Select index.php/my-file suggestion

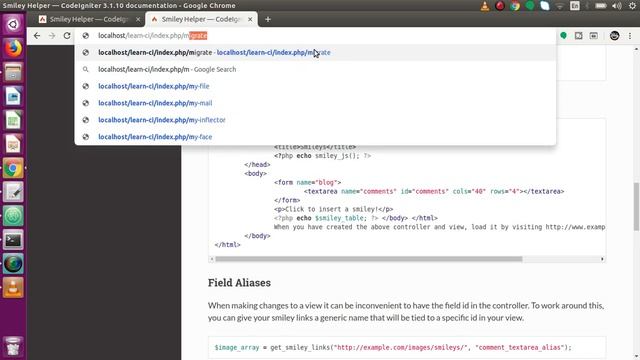315,86
